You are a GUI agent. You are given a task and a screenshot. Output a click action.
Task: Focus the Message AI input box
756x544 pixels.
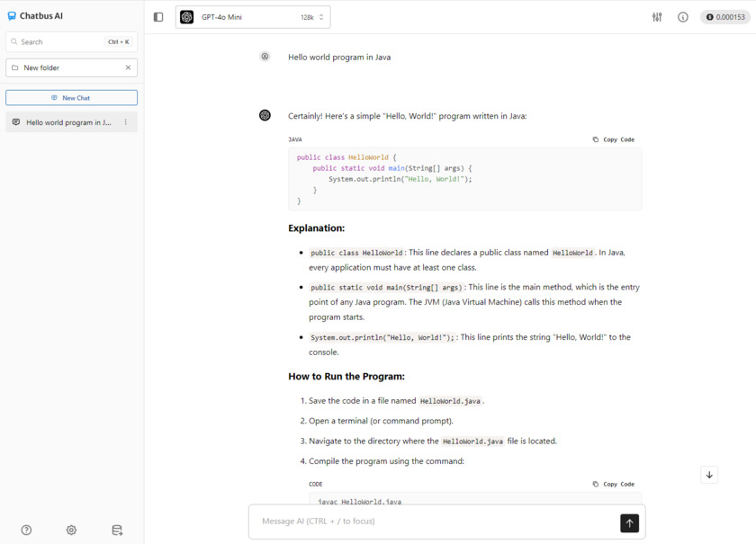tap(432, 522)
